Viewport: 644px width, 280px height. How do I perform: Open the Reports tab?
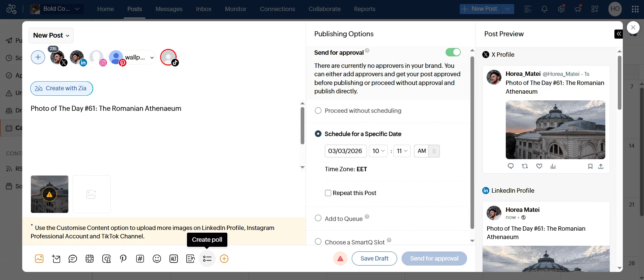click(365, 9)
